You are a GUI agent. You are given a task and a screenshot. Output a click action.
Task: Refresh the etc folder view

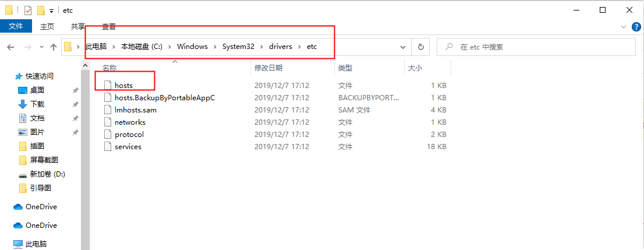(x=420, y=47)
